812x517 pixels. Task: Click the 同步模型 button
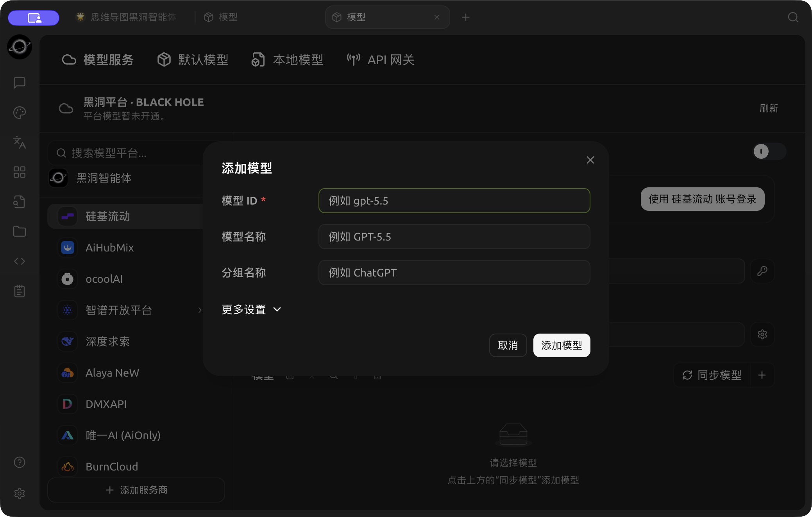(712, 375)
